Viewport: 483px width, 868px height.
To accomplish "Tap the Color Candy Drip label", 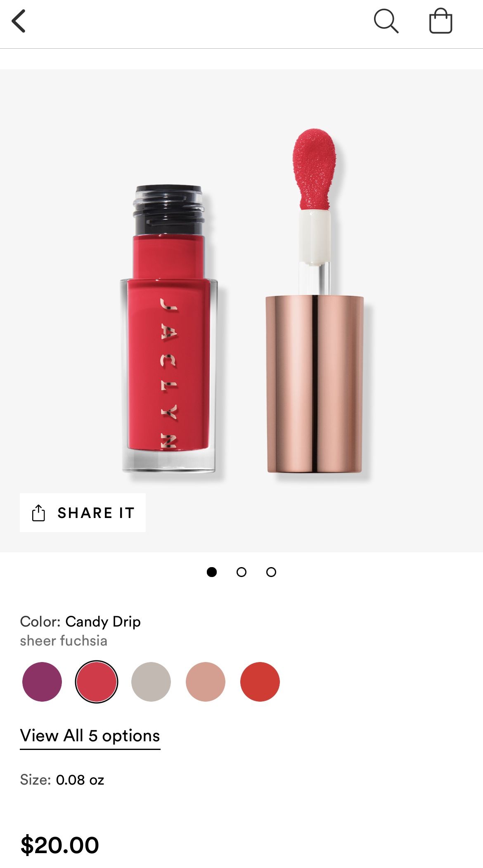I will (80, 621).
